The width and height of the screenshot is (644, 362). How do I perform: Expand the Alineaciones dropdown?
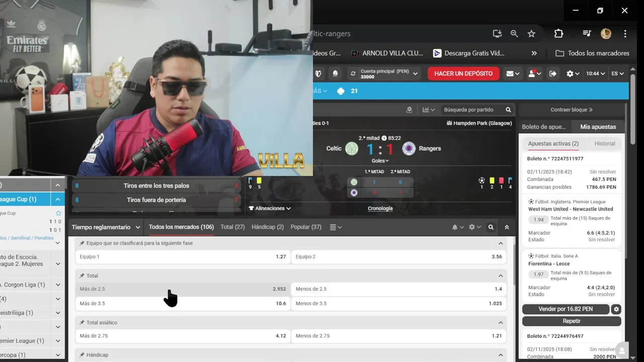[270, 208]
